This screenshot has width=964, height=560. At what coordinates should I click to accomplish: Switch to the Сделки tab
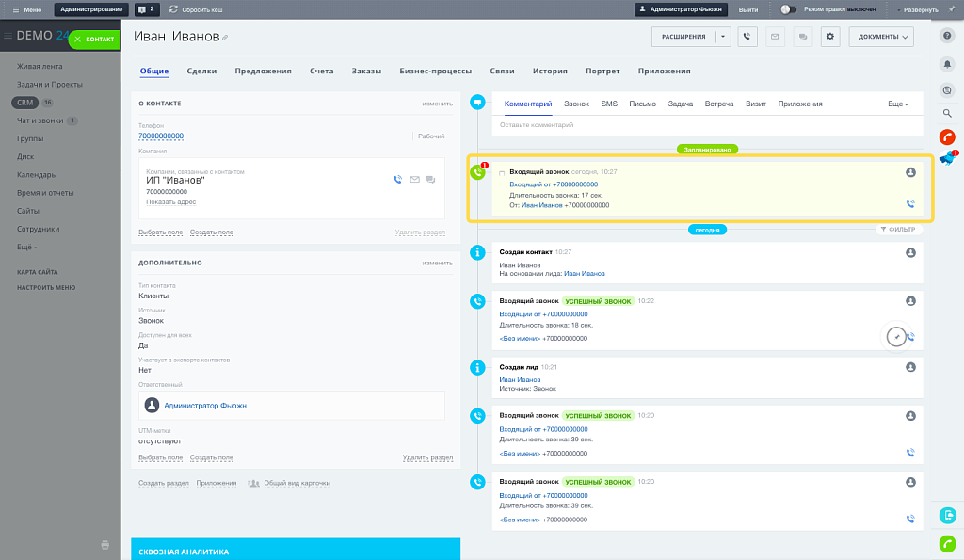coord(201,71)
